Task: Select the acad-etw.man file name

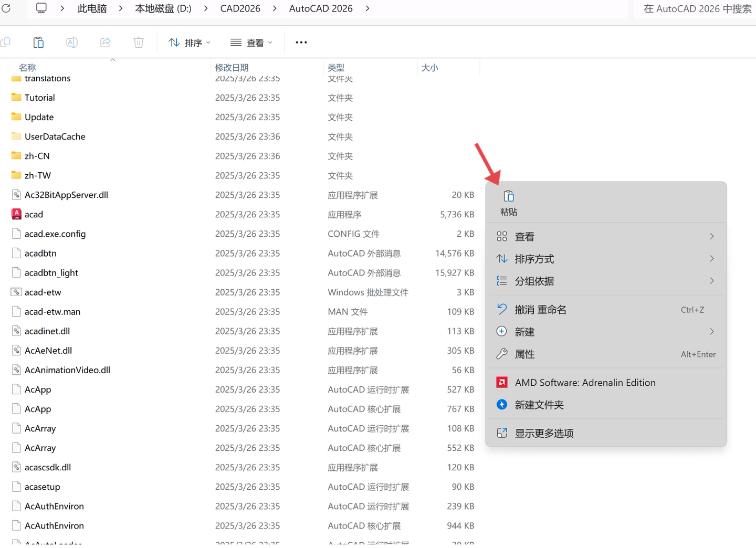Action: [x=52, y=311]
